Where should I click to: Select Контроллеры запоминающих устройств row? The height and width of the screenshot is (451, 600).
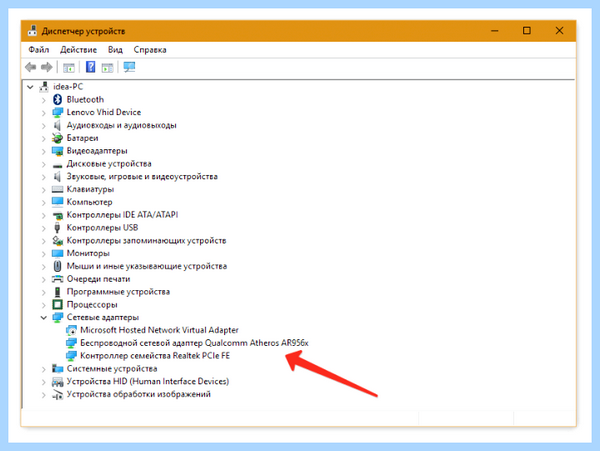[x=146, y=241]
